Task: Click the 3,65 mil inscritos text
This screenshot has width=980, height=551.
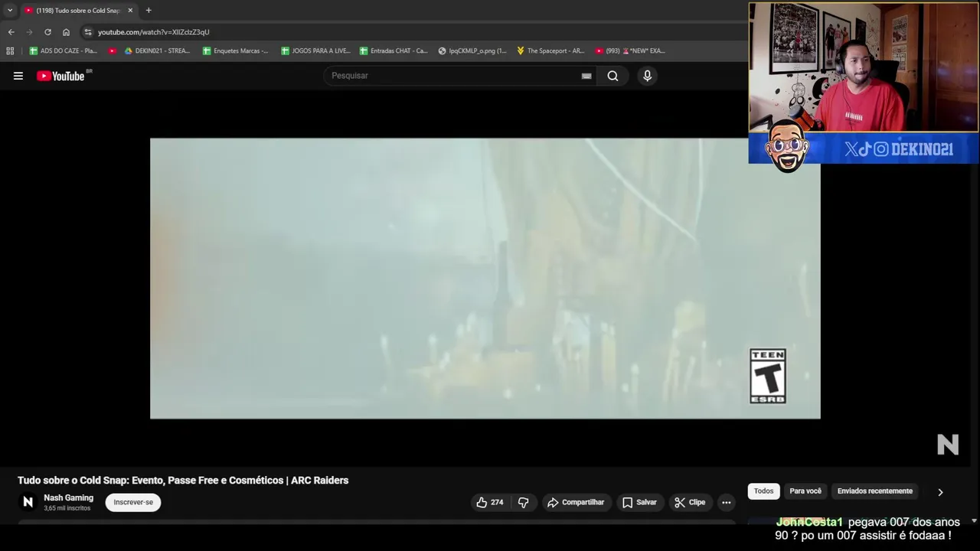Action: point(67,508)
